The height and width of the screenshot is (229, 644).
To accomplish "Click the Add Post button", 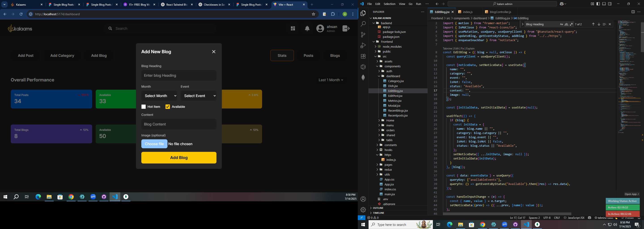I will (x=25, y=55).
